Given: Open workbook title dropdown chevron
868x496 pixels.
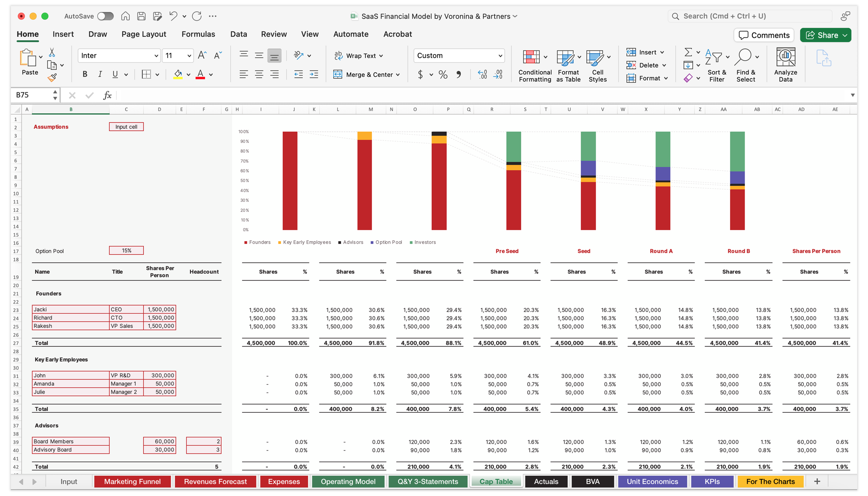Looking at the screenshot, I should [x=515, y=16].
